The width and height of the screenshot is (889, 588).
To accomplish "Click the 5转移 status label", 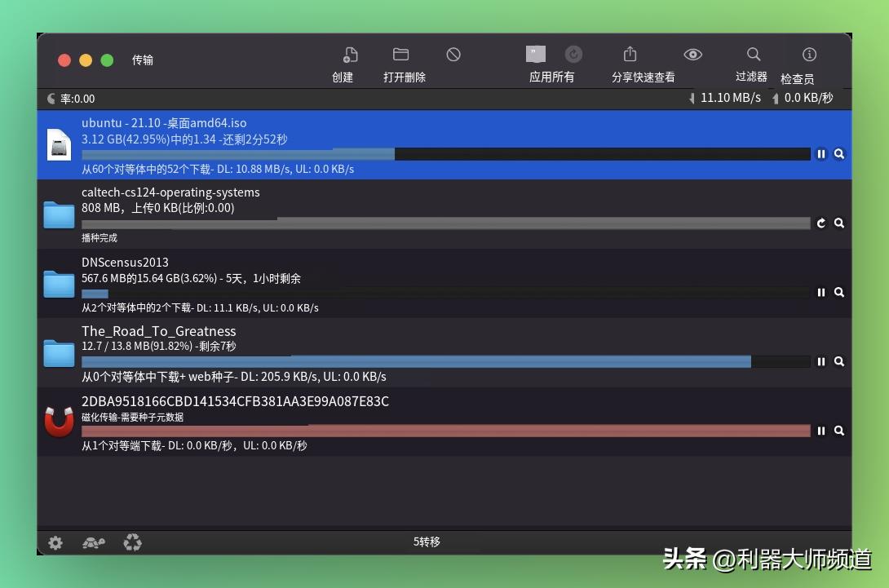I will click(x=426, y=542).
